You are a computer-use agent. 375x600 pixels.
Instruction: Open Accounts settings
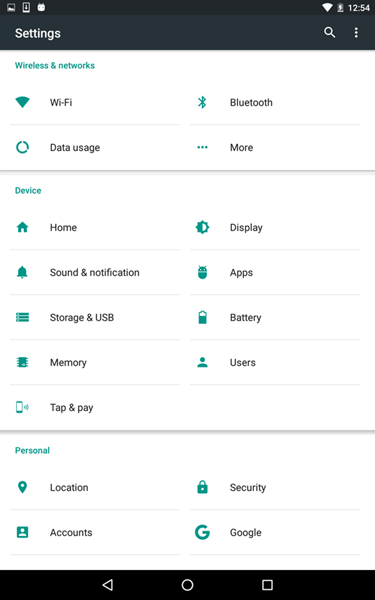pyautogui.click(x=95, y=532)
